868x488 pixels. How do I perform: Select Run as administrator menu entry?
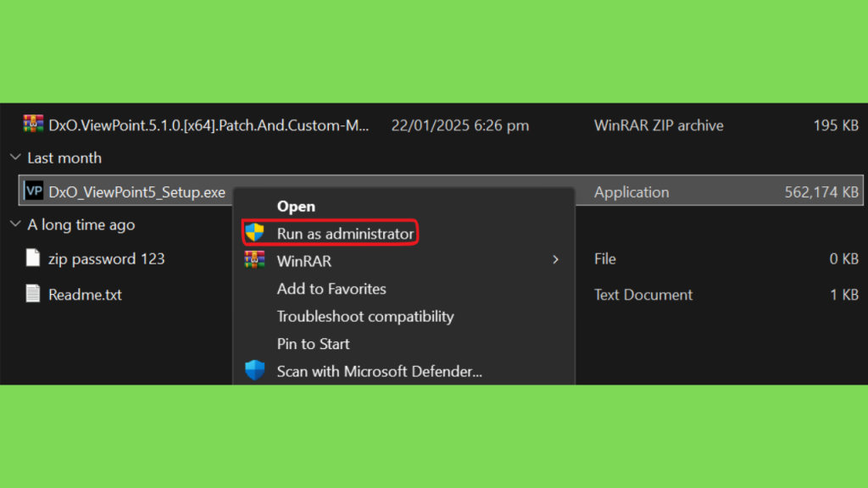[346, 234]
